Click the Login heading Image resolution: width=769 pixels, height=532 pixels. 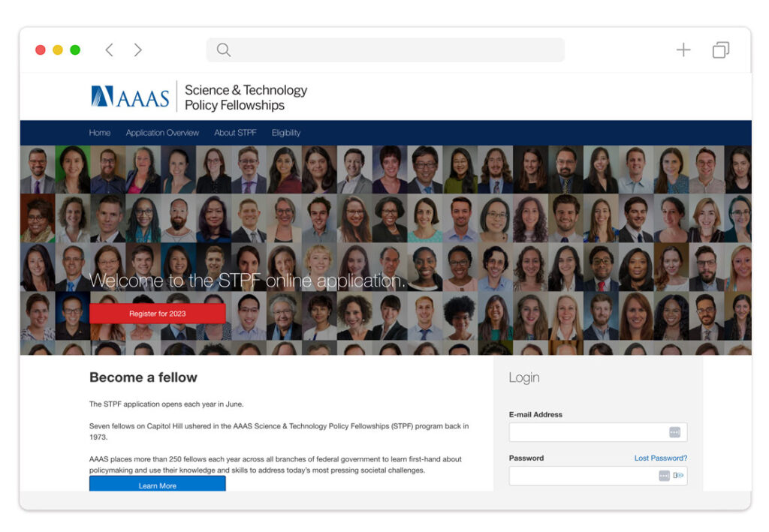click(523, 377)
